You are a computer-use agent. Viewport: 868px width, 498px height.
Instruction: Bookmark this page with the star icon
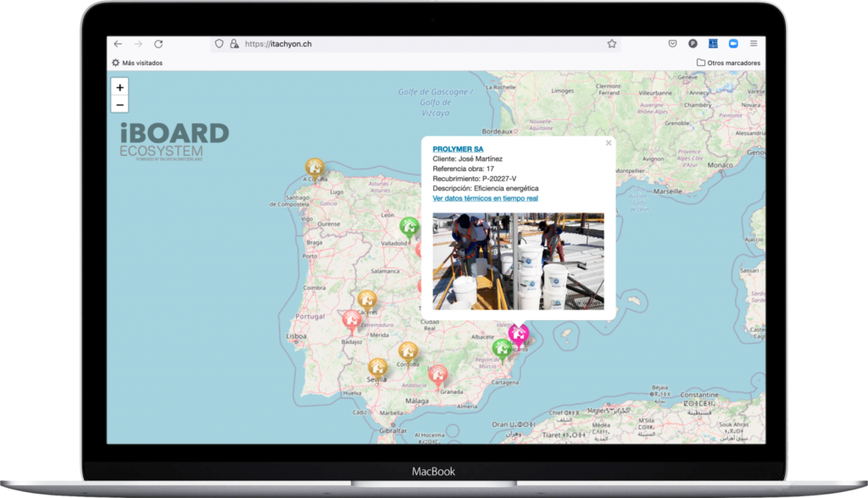pyautogui.click(x=611, y=44)
